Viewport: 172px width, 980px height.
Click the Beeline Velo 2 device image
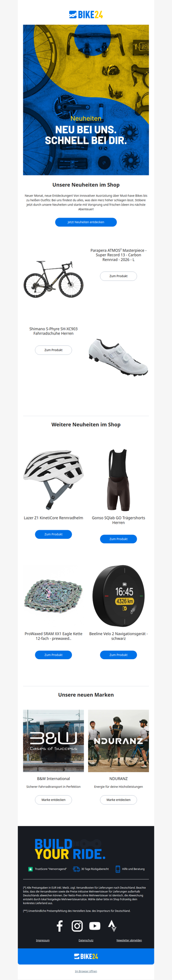[x=118, y=596]
